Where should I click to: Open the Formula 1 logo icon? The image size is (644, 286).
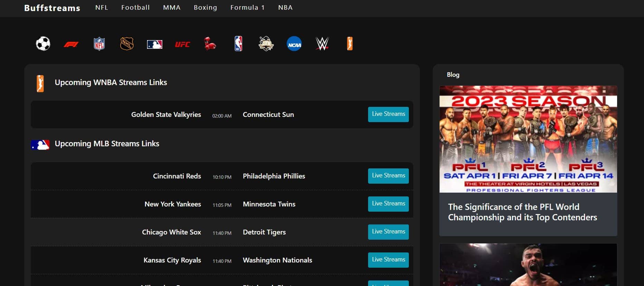tap(71, 44)
